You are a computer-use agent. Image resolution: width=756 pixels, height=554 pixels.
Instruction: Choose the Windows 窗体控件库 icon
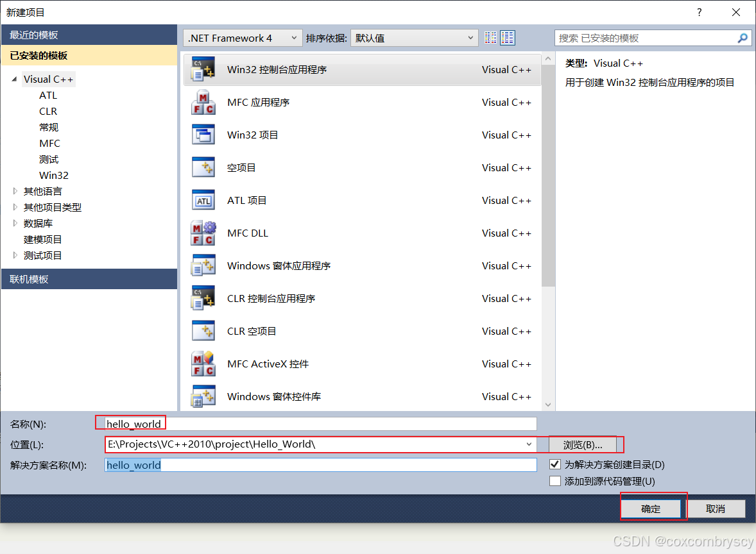pos(203,396)
